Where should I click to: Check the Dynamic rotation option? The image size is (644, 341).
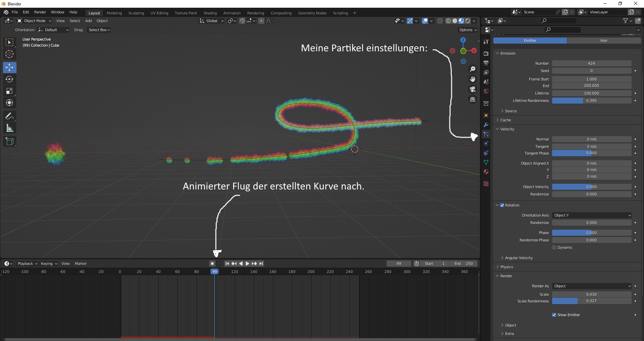(x=554, y=247)
